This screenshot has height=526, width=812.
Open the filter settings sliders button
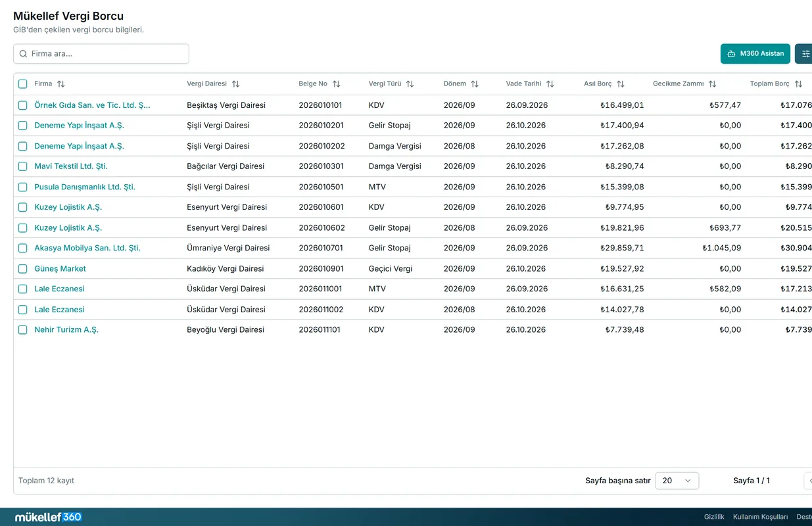805,54
